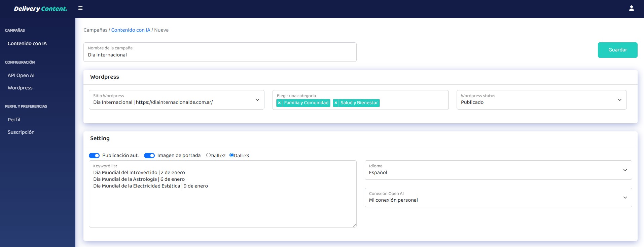Expand the Conexión Open AI dropdown

[498, 198]
